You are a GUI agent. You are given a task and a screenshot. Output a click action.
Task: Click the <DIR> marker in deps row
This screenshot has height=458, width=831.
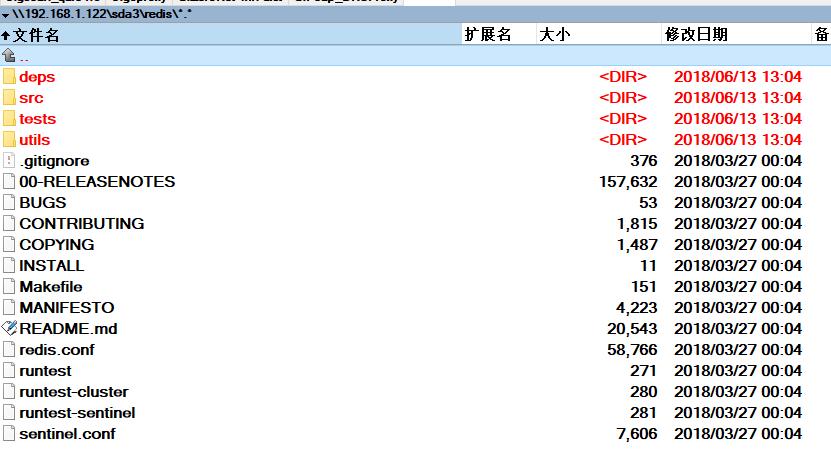623,76
